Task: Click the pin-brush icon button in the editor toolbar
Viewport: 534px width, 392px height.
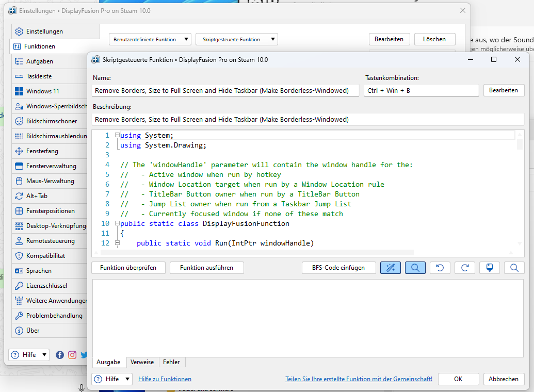Action: 490,268
